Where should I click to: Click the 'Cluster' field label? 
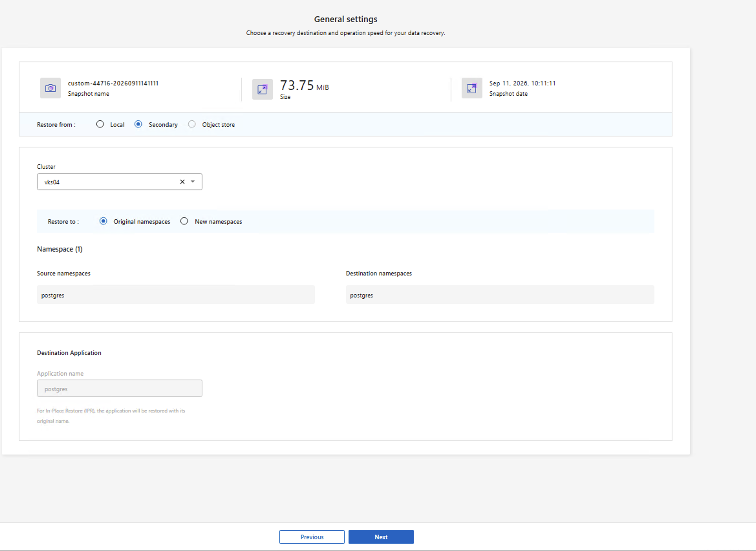click(x=46, y=167)
